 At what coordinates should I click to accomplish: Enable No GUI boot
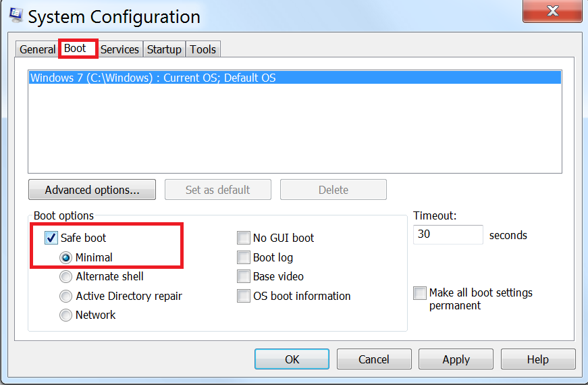coord(244,238)
